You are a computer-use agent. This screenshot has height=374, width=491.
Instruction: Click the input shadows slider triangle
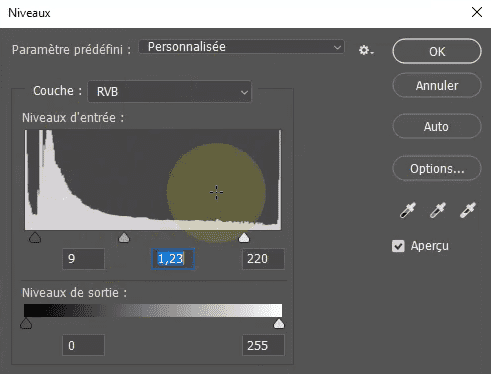tap(35, 238)
